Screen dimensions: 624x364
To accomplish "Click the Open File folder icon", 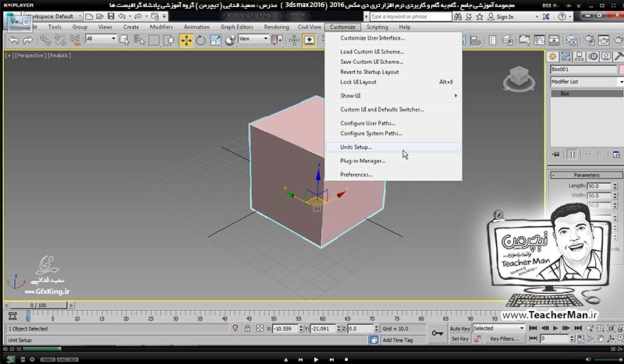I will click(100, 16).
